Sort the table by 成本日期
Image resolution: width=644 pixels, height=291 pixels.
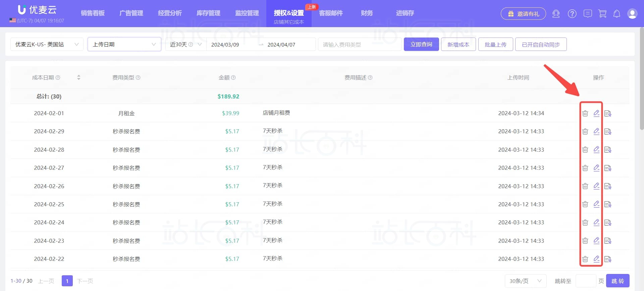[x=78, y=77]
